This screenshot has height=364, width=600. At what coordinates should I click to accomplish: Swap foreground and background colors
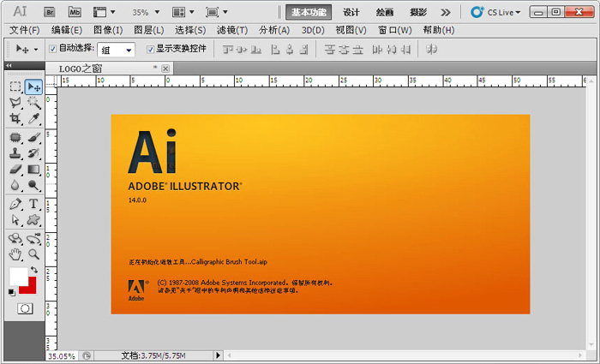tap(34, 270)
